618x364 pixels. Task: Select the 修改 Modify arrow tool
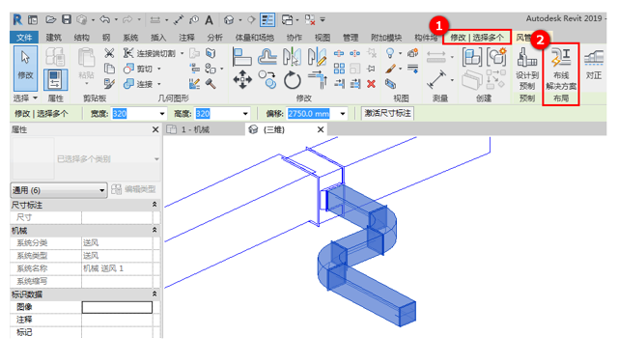click(26, 69)
